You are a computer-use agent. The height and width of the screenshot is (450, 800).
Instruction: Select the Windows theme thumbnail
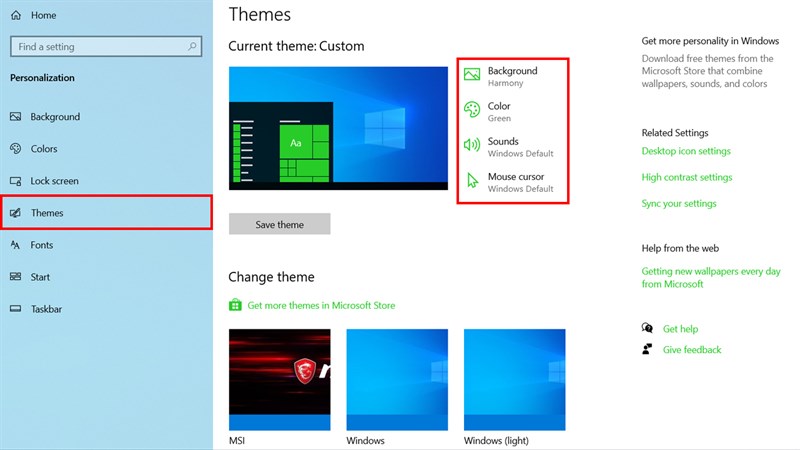coord(397,380)
